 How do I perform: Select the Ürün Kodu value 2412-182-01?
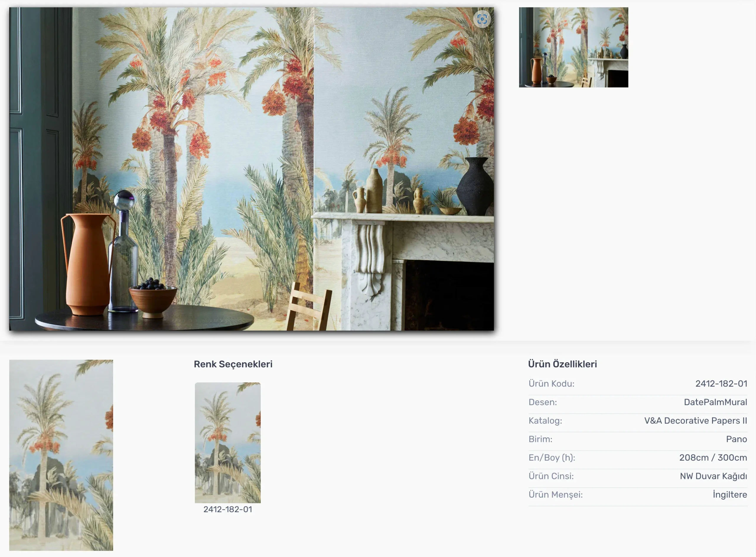tap(721, 384)
